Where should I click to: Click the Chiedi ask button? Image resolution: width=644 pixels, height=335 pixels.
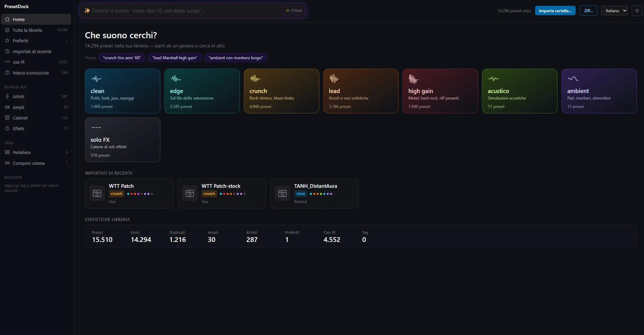(293, 10)
